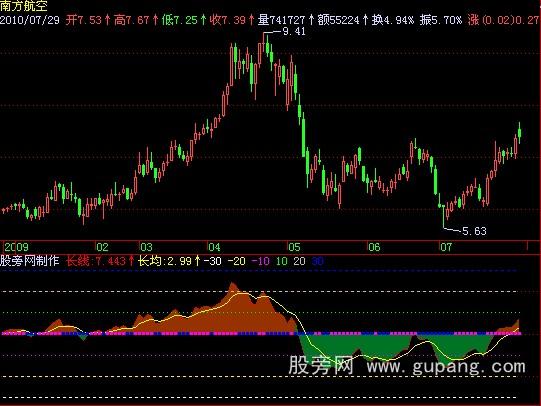Select the 06 month marker
The width and height of the screenshot is (541, 406).
pyautogui.click(x=374, y=247)
